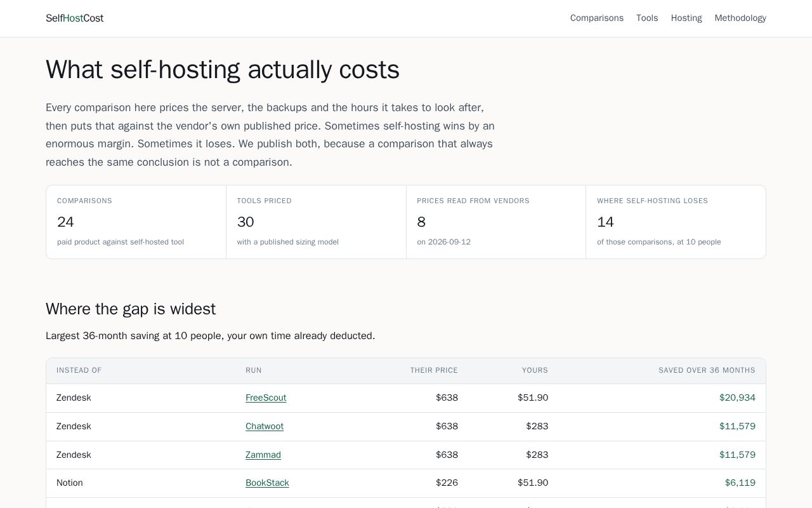Open the Zammad link
Image resolution: width=812 pixels, height=508 pixels.
tap(263, 455)
